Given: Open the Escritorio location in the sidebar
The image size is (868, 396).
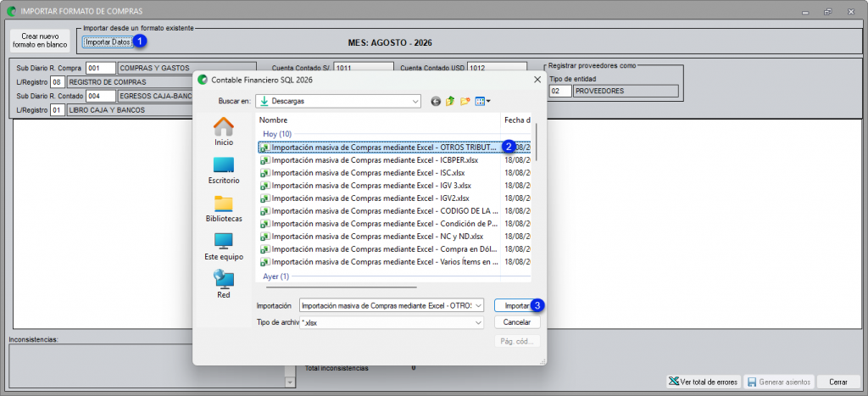Looking at the screenshot, I should [x=224, y=170].
